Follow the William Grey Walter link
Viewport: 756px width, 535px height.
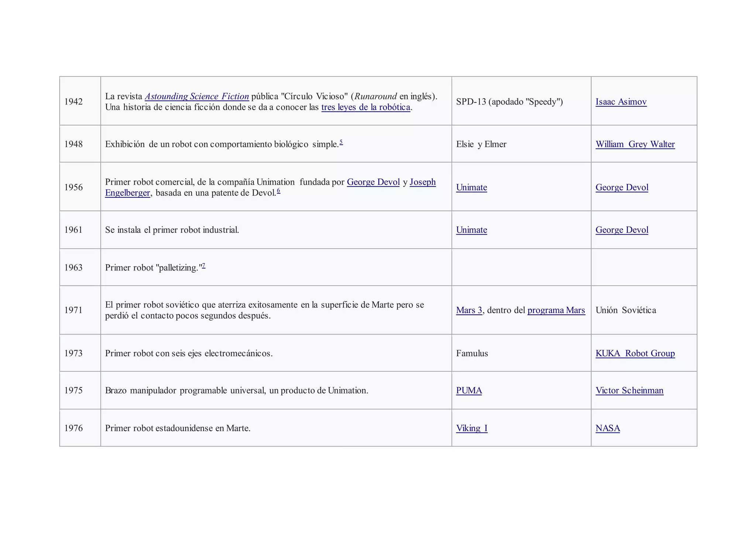[635, 144]
